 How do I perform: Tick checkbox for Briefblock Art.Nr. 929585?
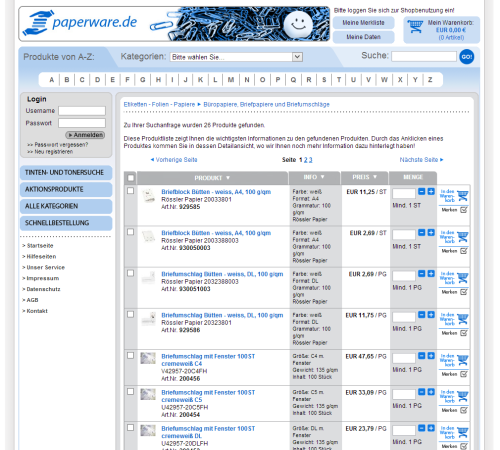(x=131, y=191)
